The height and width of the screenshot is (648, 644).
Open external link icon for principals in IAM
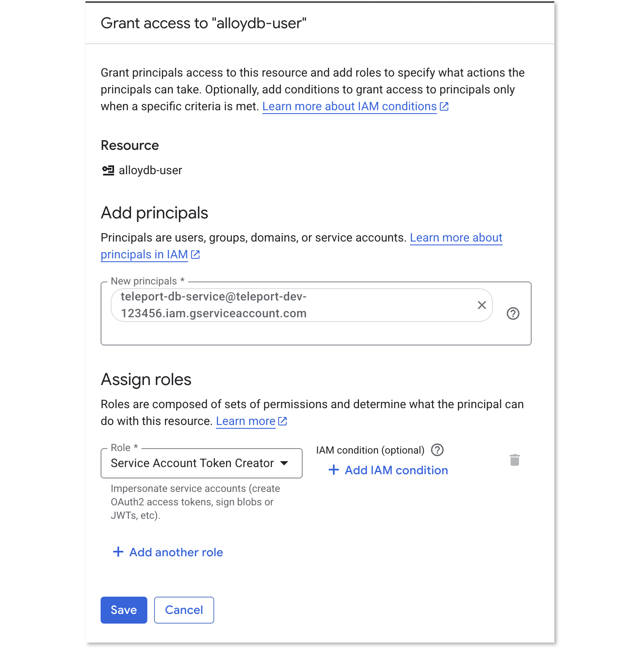(195, 255)
